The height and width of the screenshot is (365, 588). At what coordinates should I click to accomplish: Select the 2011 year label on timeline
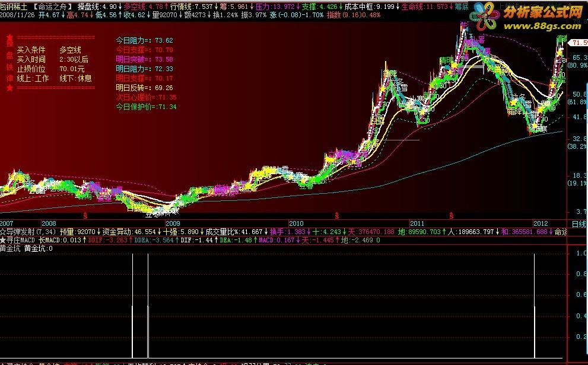[417, 223]
